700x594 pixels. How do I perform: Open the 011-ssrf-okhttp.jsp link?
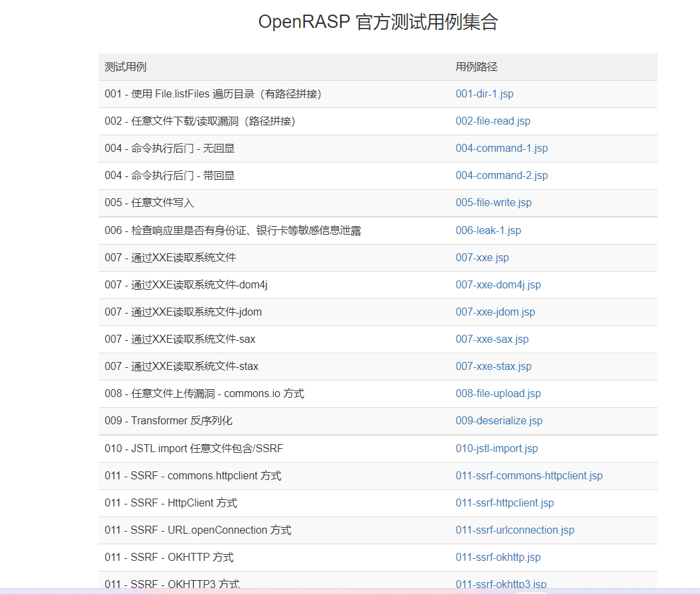click(498, 558)
